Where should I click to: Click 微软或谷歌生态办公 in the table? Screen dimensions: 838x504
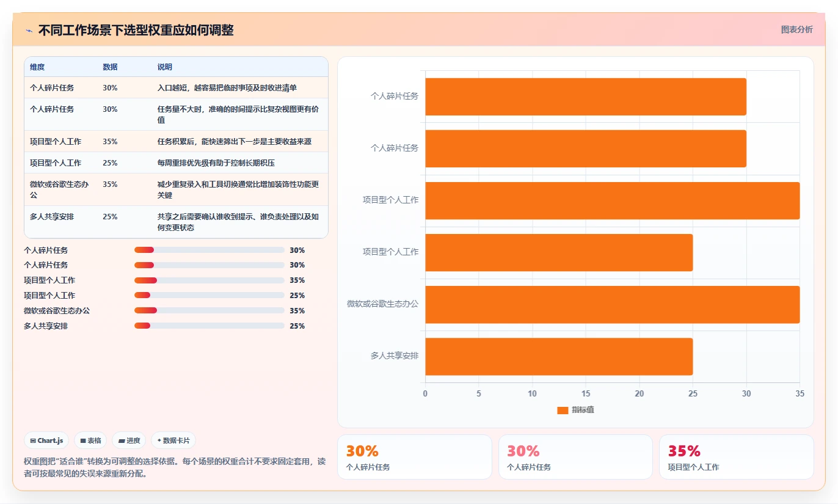point(60,189)
